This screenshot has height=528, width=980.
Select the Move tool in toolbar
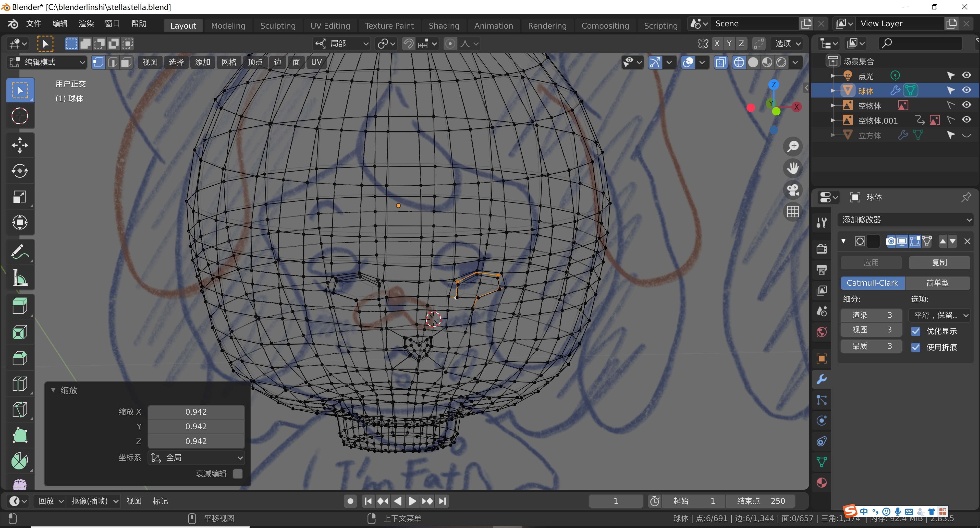[x=20, y=145]
